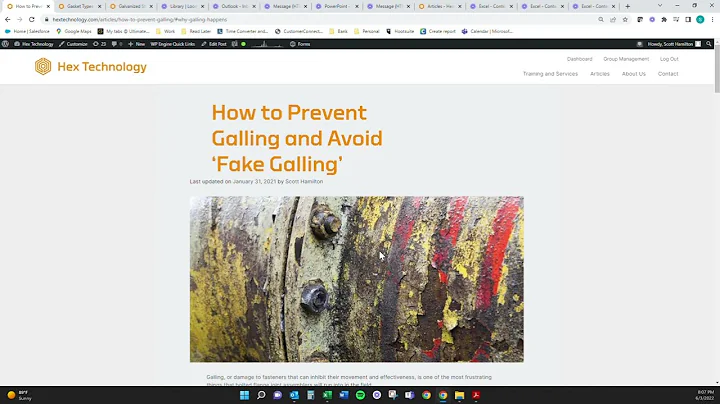720x404 pixels.
Task: Click the rusty flange bolts article image
Action: [x=357, y=280]
